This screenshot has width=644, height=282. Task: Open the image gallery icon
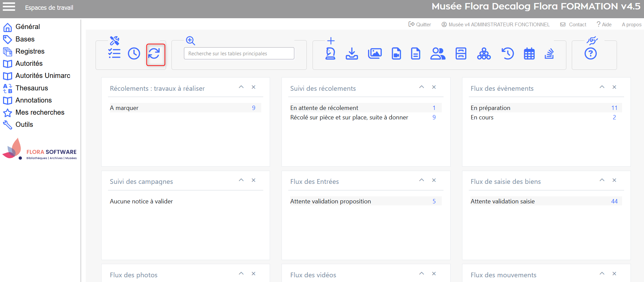[375, 54]
